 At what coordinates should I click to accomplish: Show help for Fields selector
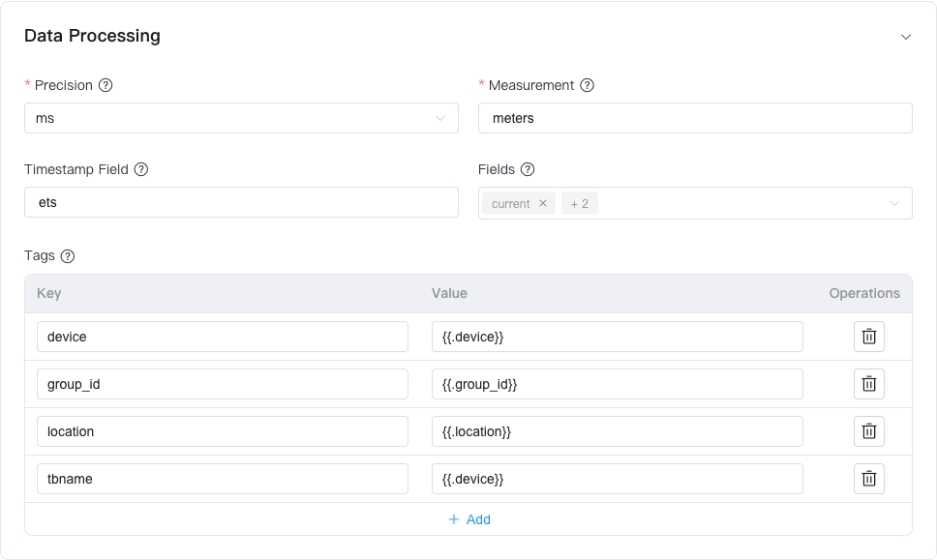528,169
